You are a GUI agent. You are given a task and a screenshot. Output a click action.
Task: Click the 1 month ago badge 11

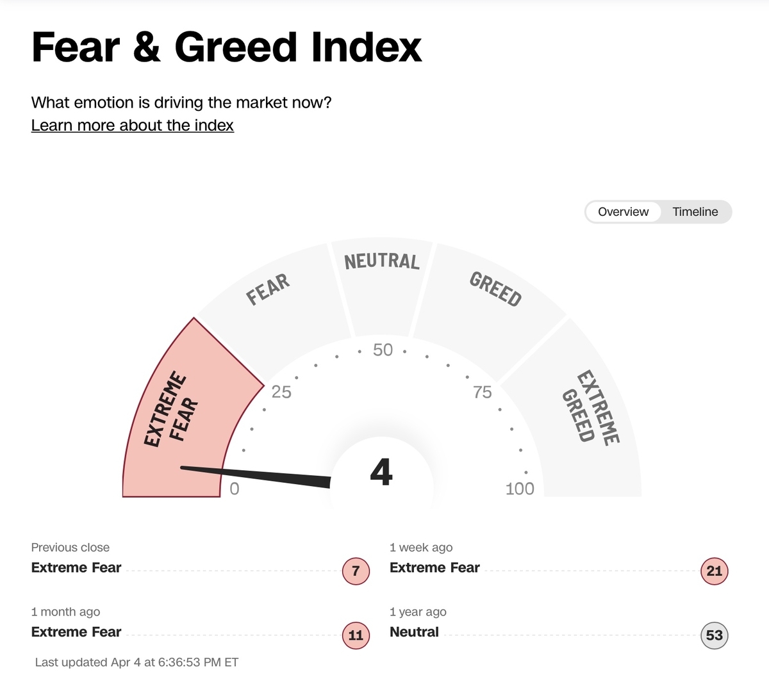[x=356, y=635]
